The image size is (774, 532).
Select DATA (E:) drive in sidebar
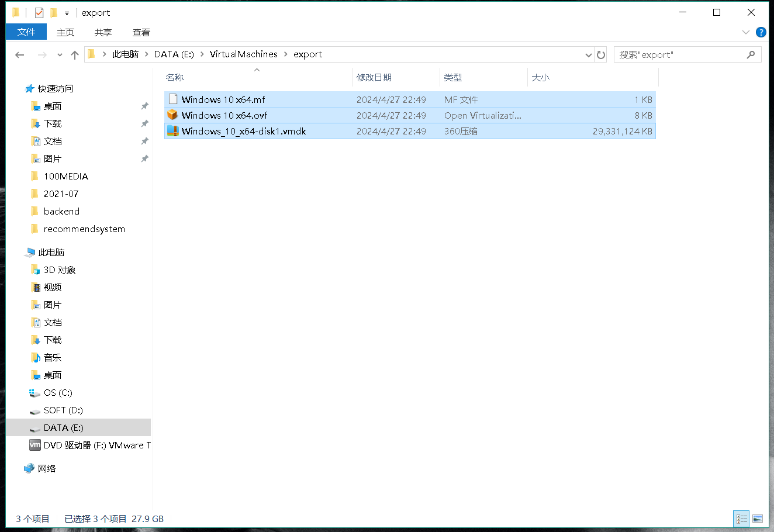[78, 428]
